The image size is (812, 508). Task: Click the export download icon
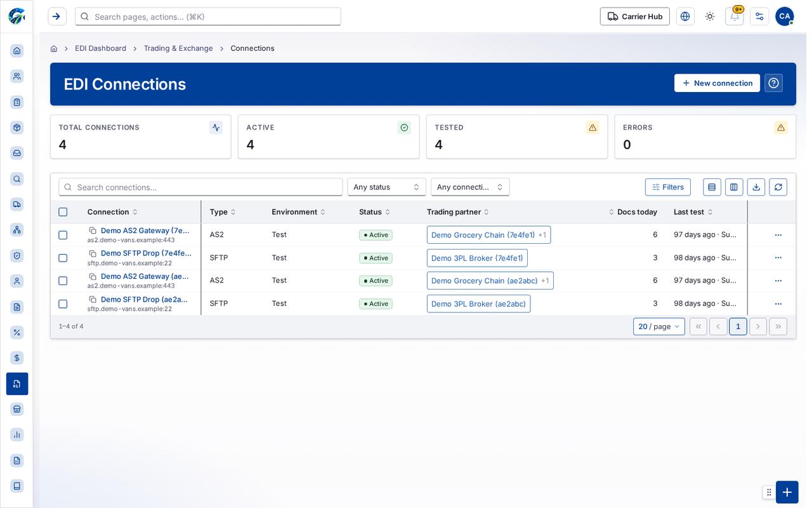coord(756,187)
